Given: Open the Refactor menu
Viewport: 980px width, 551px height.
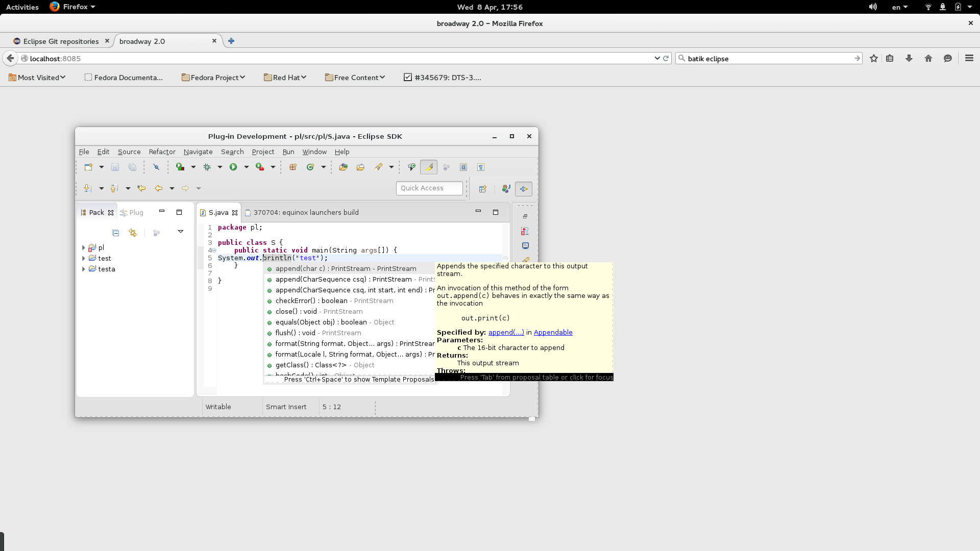Looking at the screenshot, I should click(162, 152).
